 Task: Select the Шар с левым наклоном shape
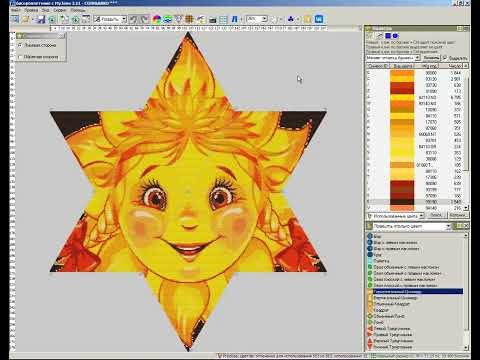[395, 242]
